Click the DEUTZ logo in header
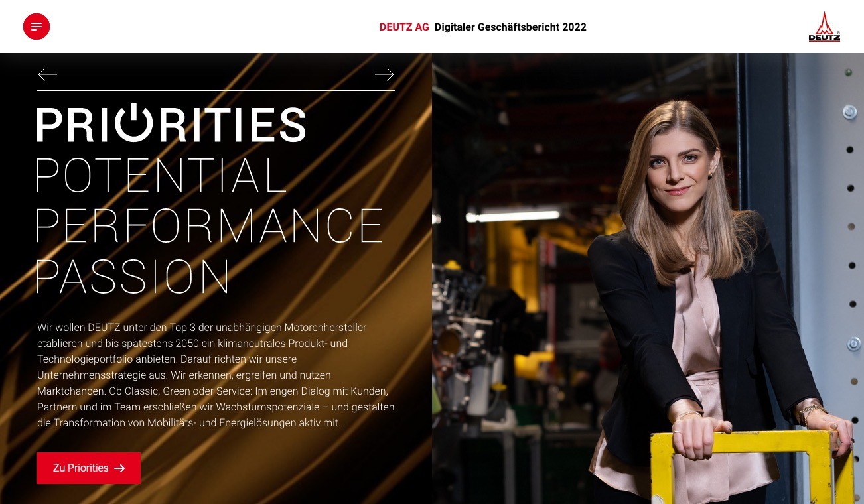Image resolution: width=864 pixels, height=504 pixels. [824, 27]
